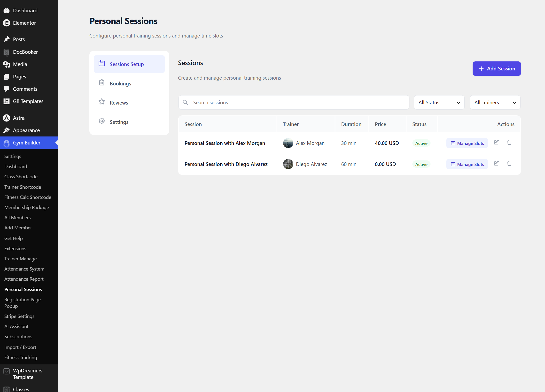
Task: Click the Pages icon in sidebar
Action: [x=7, y=77]
